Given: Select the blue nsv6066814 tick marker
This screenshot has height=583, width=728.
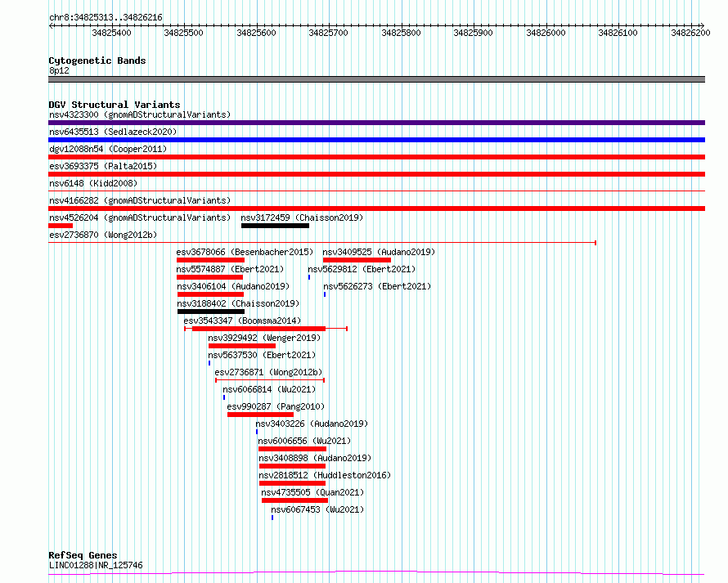Looking at the screenshot, I should click(x=224, y=397).
